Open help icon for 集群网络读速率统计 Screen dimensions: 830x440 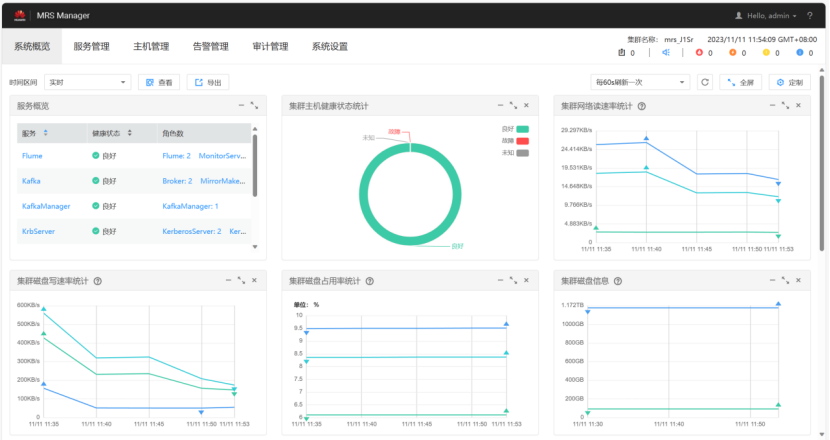coord(642,106)
